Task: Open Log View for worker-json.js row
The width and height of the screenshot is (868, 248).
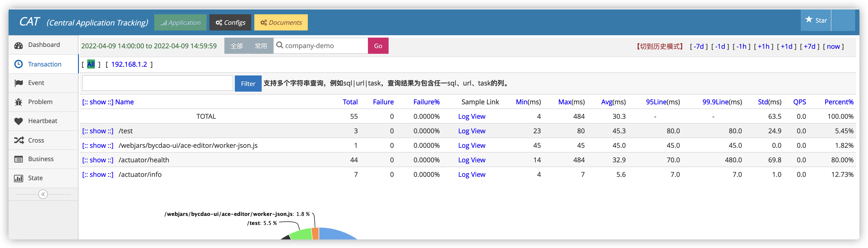Action: [x=472, y=145]
